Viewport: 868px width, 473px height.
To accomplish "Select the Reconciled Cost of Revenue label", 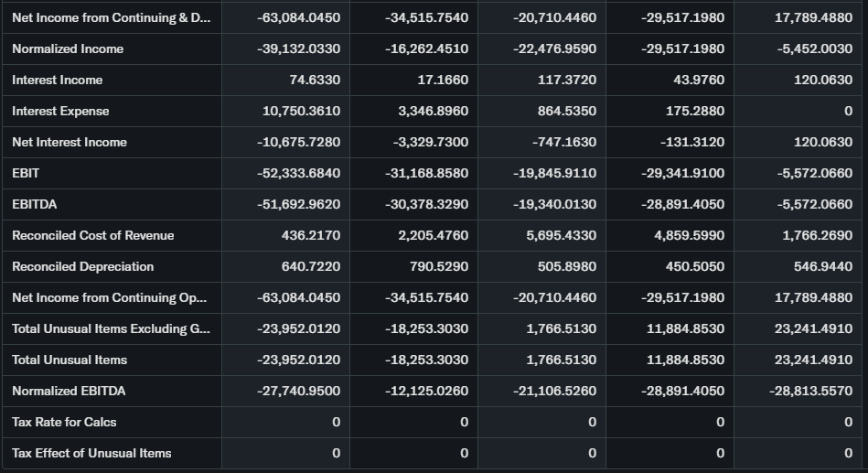I will tap(92, 235).
